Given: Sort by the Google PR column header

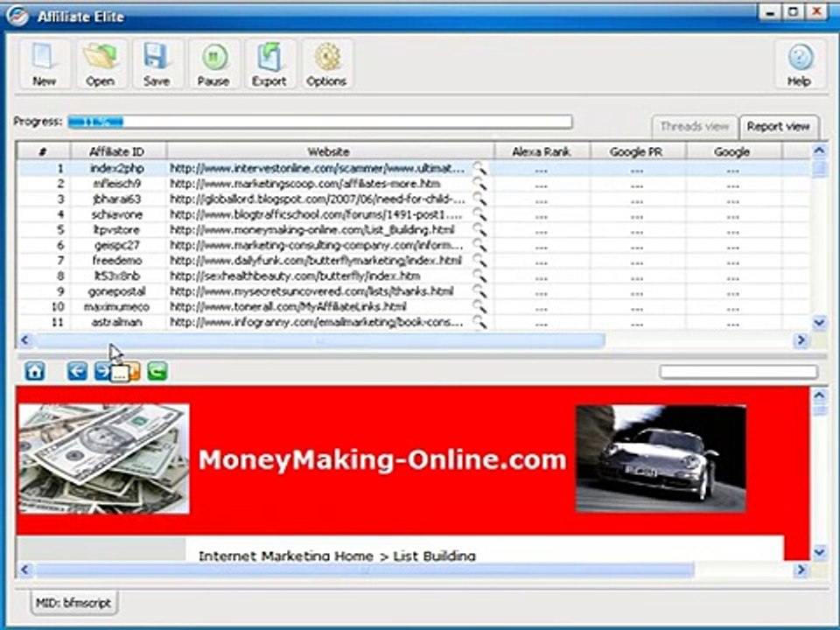Looking at the screenshot, I should pyautogui.click(x=636, y=151).
